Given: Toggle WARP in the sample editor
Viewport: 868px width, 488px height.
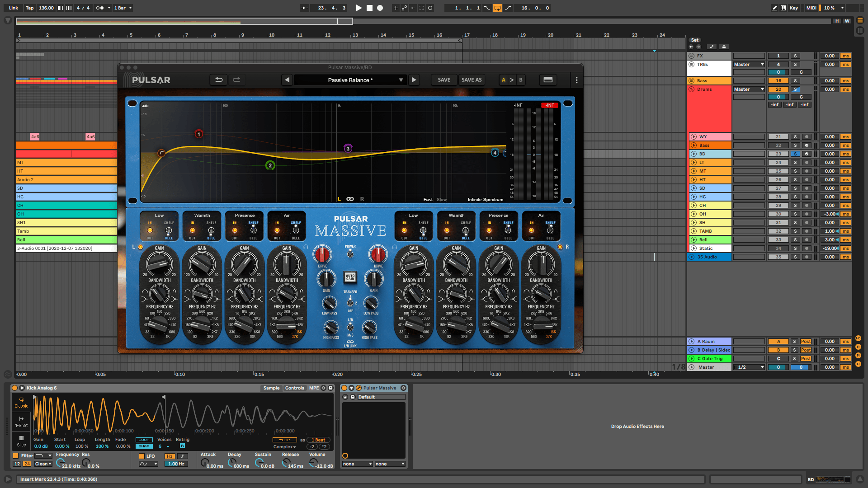Looking at the screenshot, I should click(x=285, y=440).
